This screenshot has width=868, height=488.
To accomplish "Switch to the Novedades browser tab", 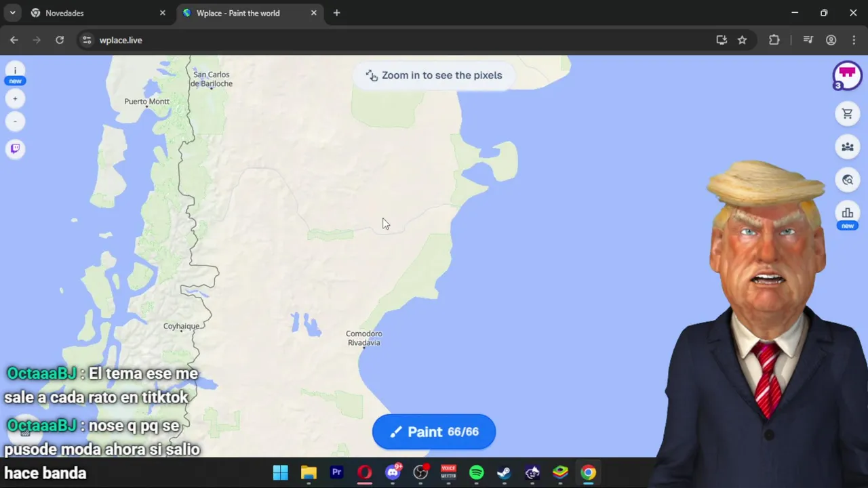I will (x=95, y=13).
